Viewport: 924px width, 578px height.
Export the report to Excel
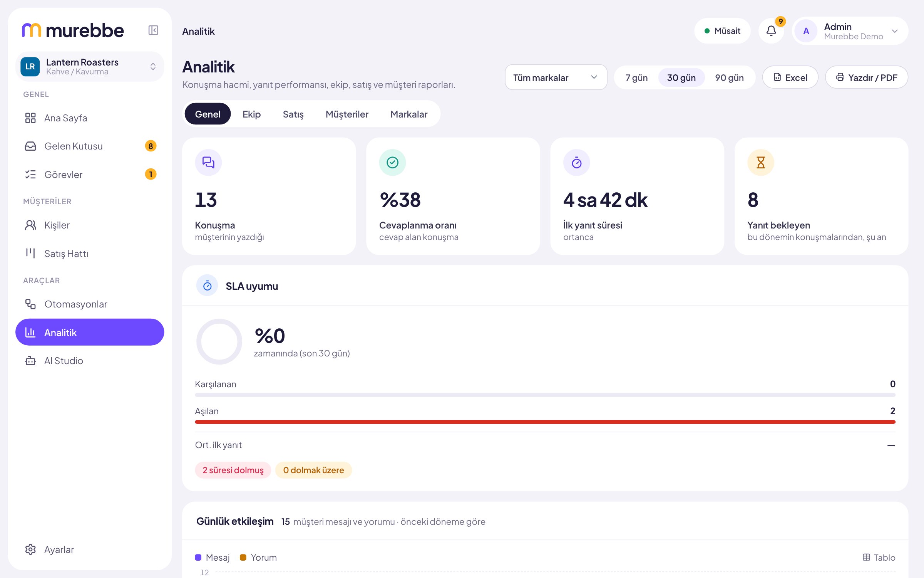[790, 77]
